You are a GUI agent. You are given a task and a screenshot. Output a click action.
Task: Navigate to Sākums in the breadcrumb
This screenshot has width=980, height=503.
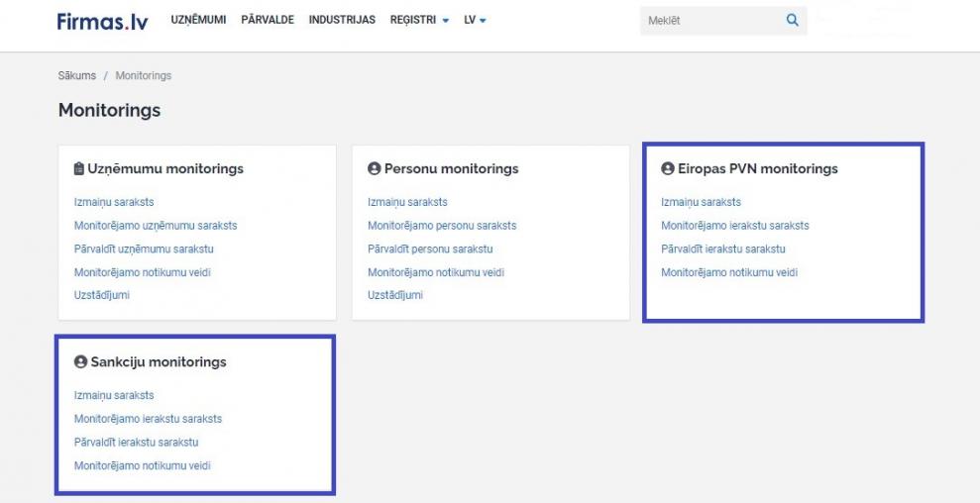77,76
